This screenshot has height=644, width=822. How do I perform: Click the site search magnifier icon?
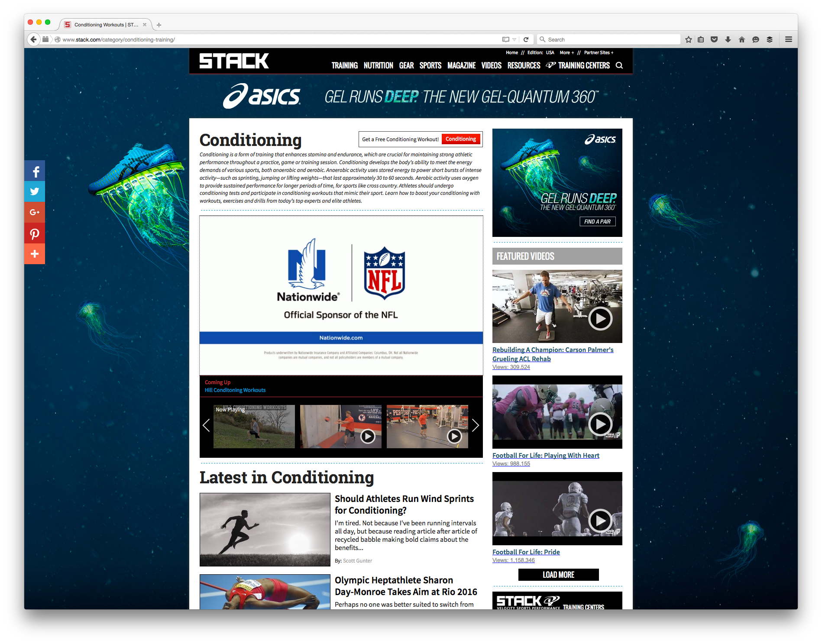pos(619,65)
